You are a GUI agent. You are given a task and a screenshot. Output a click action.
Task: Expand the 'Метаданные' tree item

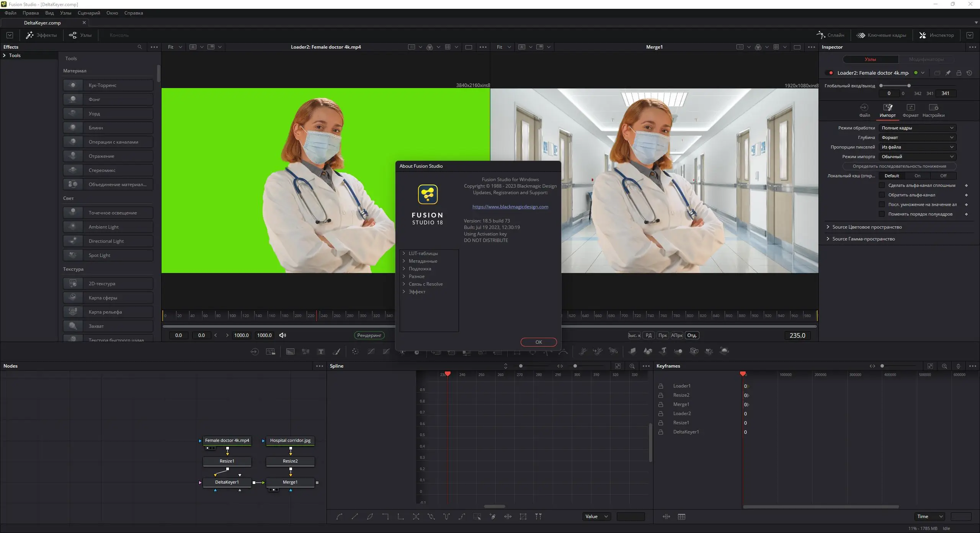(x=404, y=261)
